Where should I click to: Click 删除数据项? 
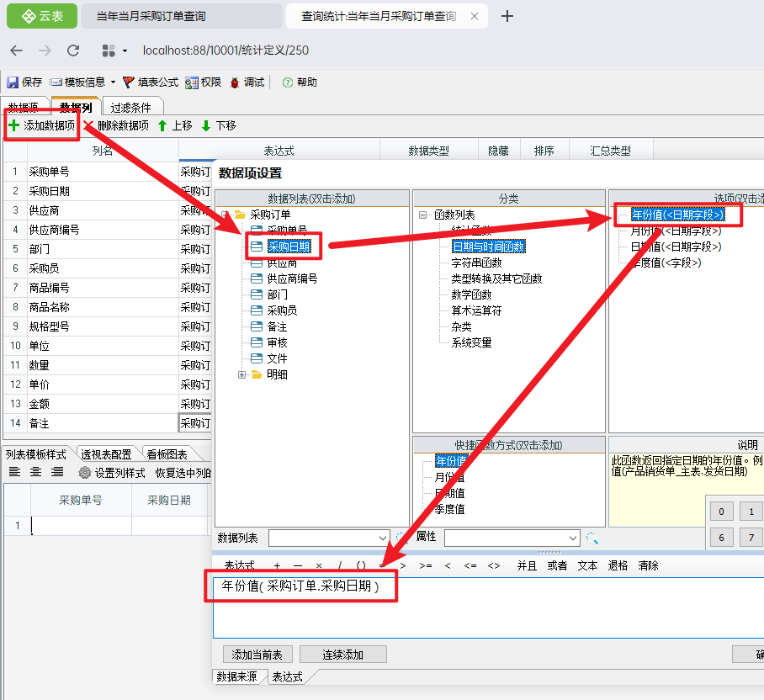pyautogui.click(x=116, y=125)
